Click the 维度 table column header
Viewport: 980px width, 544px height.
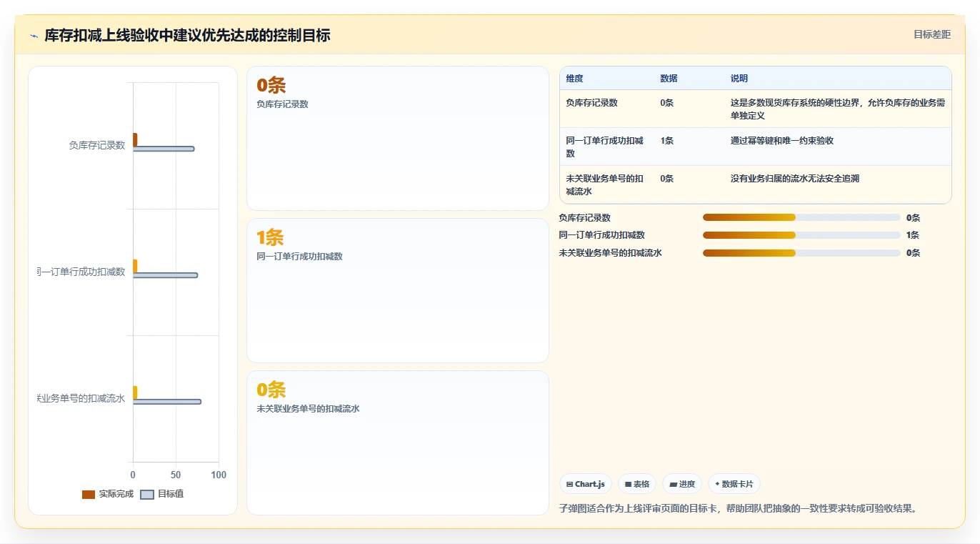[574, 79]
